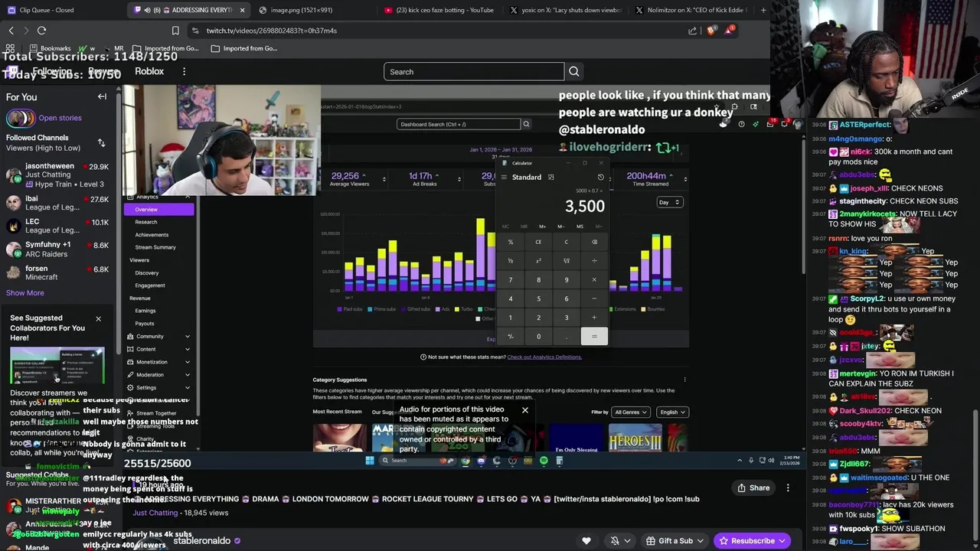The image size is (980, 551).
Task: Open the browser apps grid icon
Action: point(9,48)
